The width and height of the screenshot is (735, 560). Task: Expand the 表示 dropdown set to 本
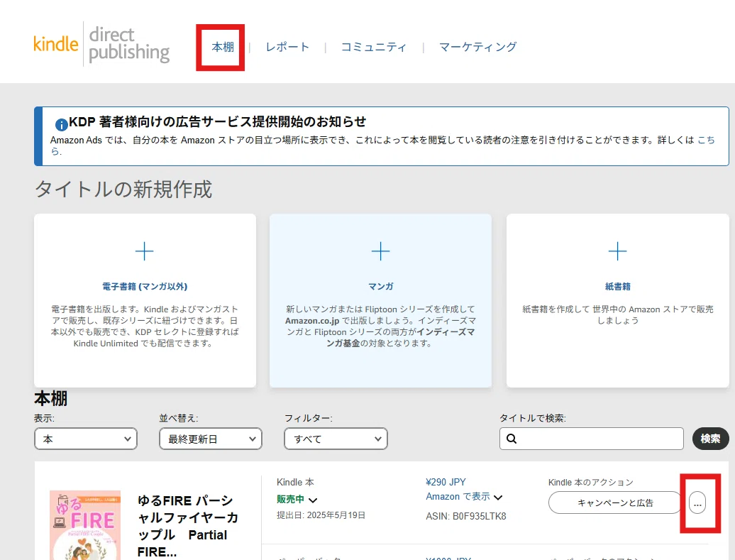[86, 439]
